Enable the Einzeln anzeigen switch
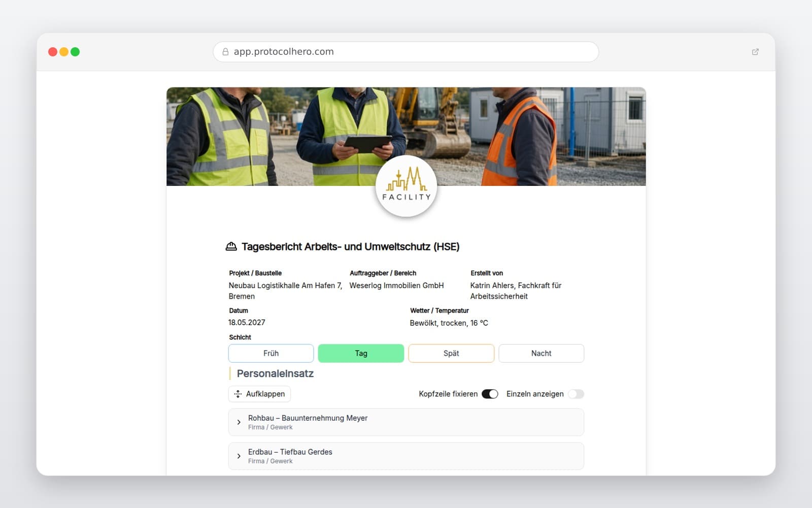 pyautogui.click(x=576, y=394)
